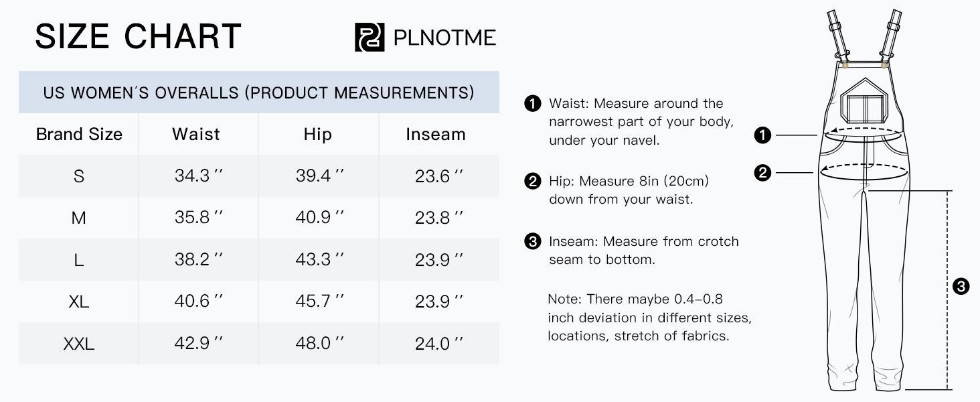Select the Brand Size column header
This screenshot has width=980, height=402.
click(x=79, y=134)
